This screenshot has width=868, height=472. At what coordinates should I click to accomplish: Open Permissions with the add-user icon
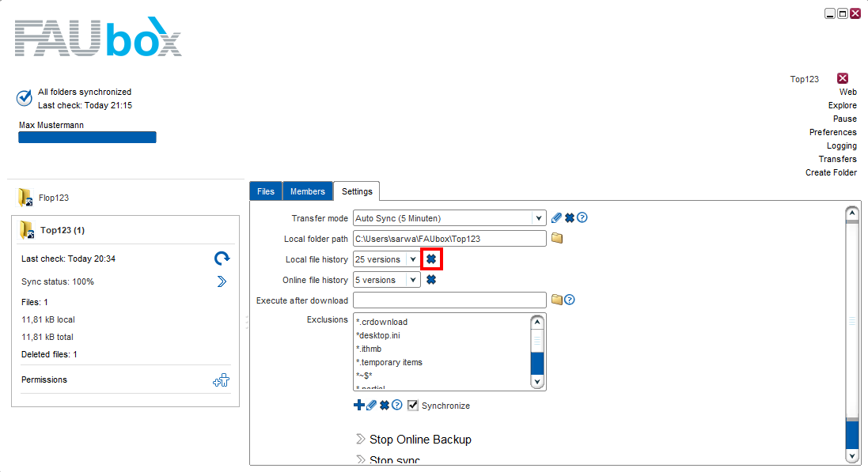coord(222,380)
